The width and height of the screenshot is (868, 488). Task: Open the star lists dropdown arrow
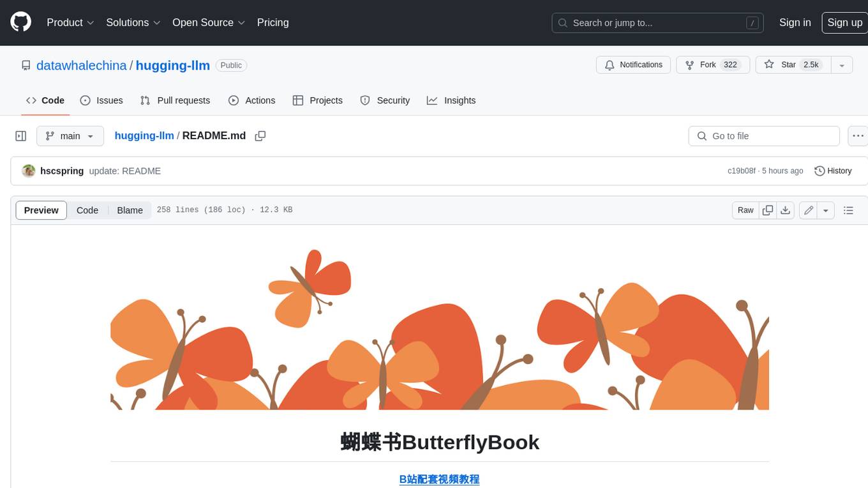842,65
